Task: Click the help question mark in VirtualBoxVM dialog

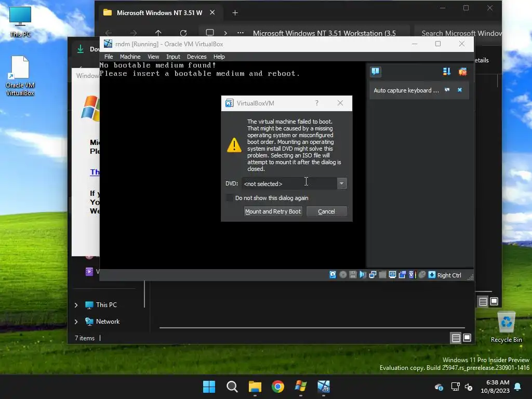Action: (316, 103)
